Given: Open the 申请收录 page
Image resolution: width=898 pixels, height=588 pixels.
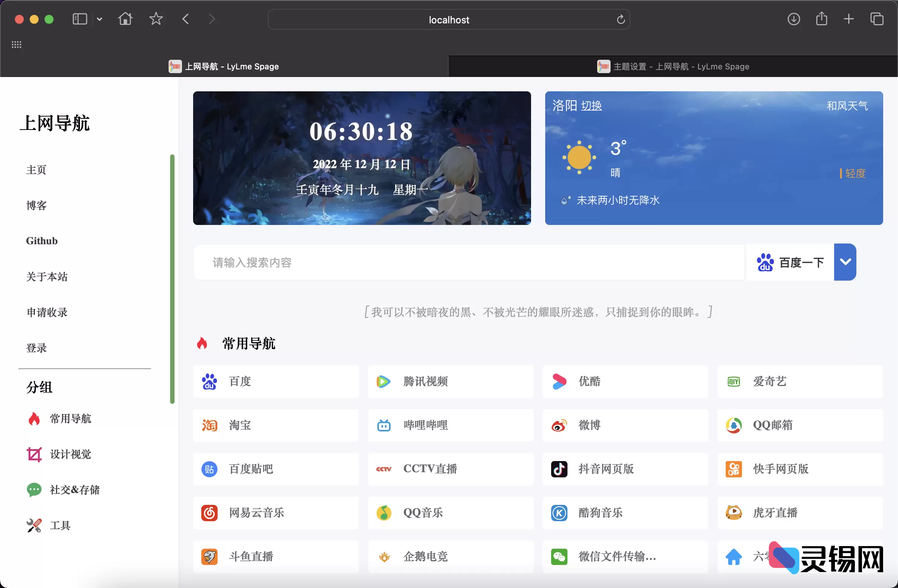Looking at the screenshot, I should point(47,312).
